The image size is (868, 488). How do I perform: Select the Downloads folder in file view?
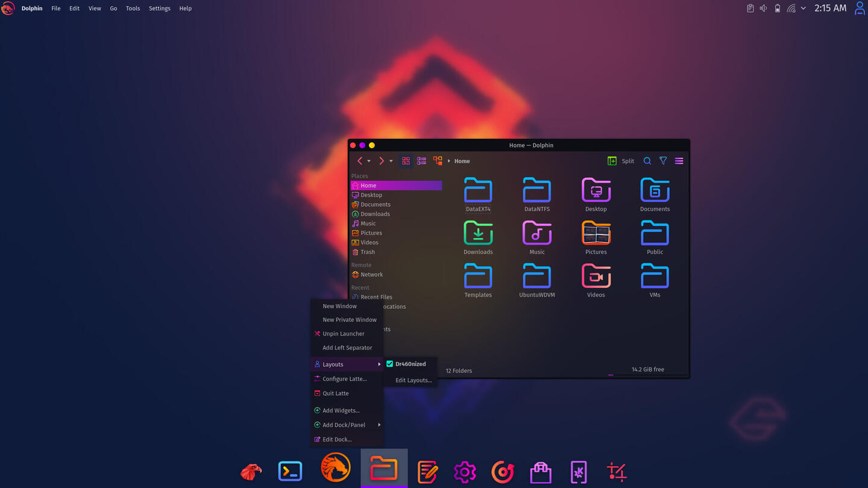point(478,237)
